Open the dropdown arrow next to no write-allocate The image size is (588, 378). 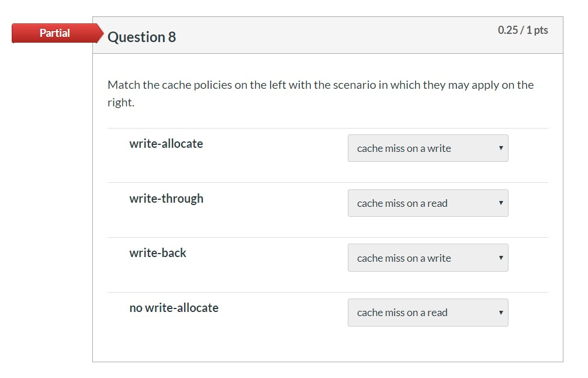501,313
